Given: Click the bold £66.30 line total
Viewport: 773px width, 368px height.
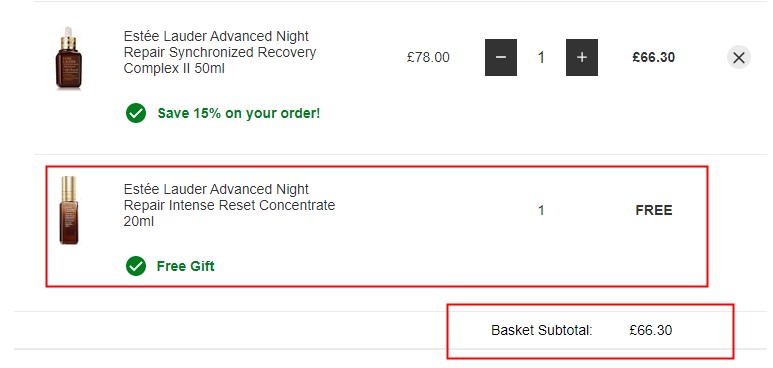Looking at the screenshot, I should point(654,57).
